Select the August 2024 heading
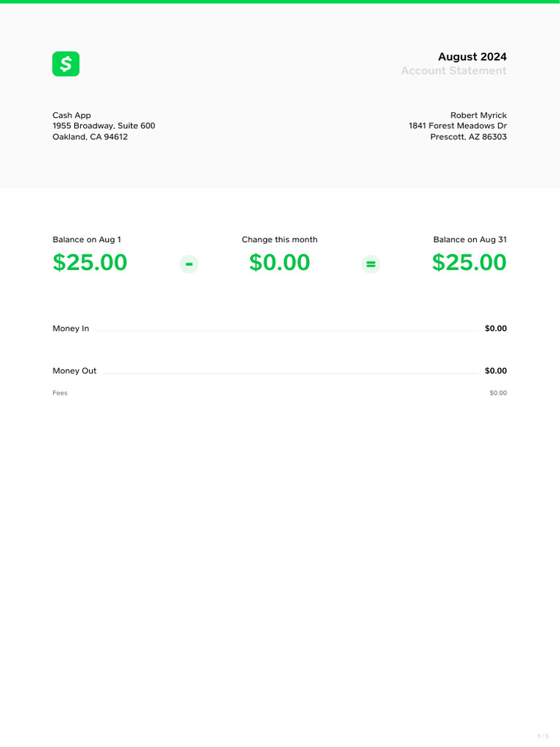This screenshot has height=747, width=560. click(472, 57)
